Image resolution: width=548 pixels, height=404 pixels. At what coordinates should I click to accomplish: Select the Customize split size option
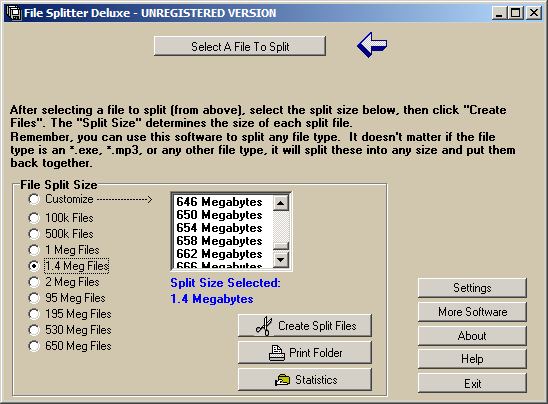34,199
